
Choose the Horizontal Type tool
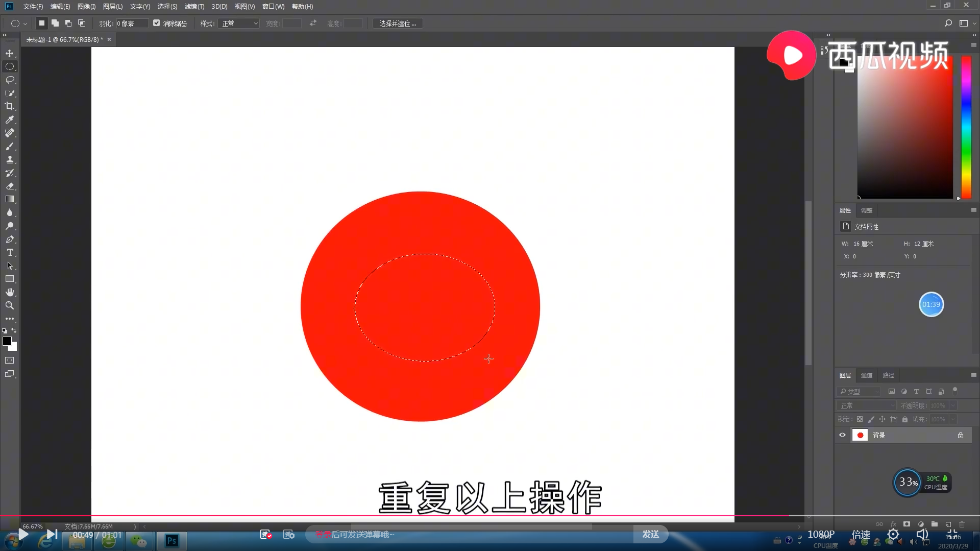(x=10, y=252)
